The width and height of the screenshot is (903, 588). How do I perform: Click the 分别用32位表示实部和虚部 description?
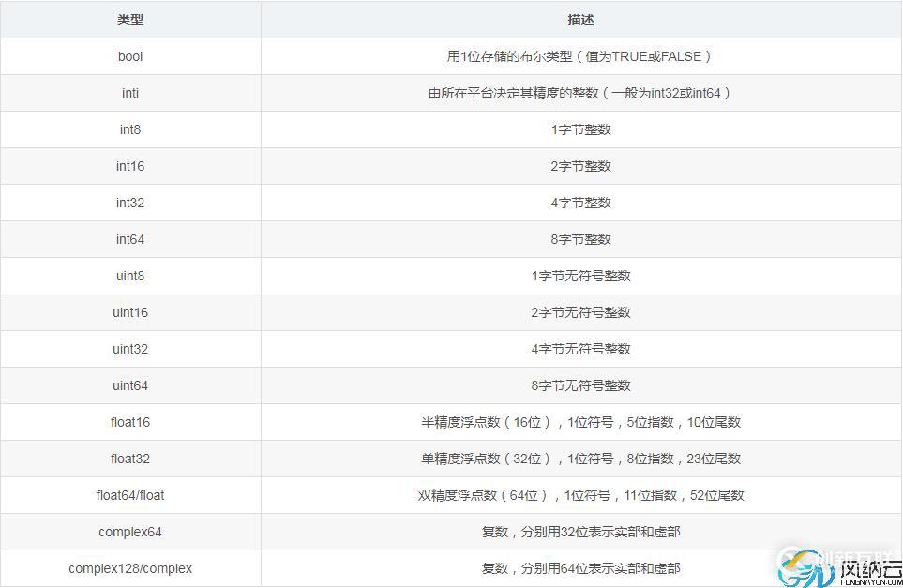580,532
